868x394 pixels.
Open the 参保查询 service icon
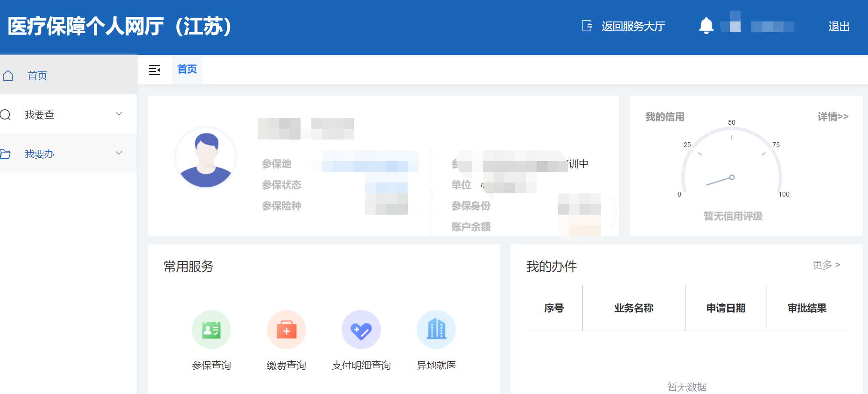point(211,330)
